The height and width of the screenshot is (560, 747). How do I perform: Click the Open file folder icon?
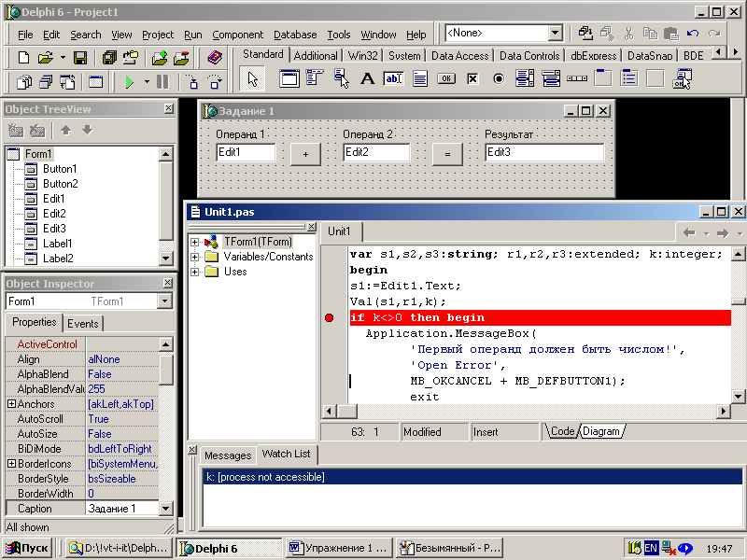coord(45,58)
